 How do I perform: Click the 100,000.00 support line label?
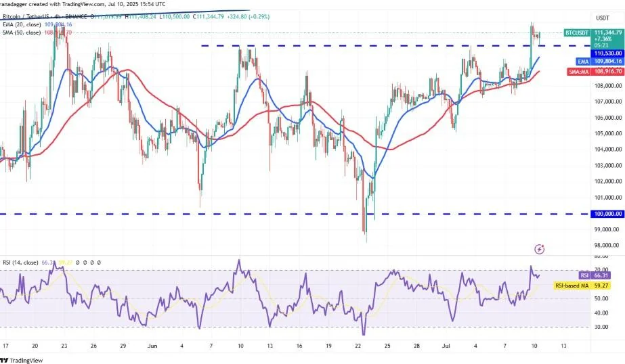coord(608,214)
